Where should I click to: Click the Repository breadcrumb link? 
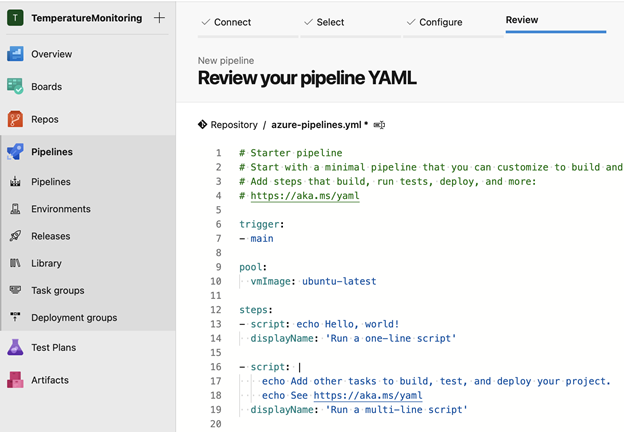tap(234, 125)
